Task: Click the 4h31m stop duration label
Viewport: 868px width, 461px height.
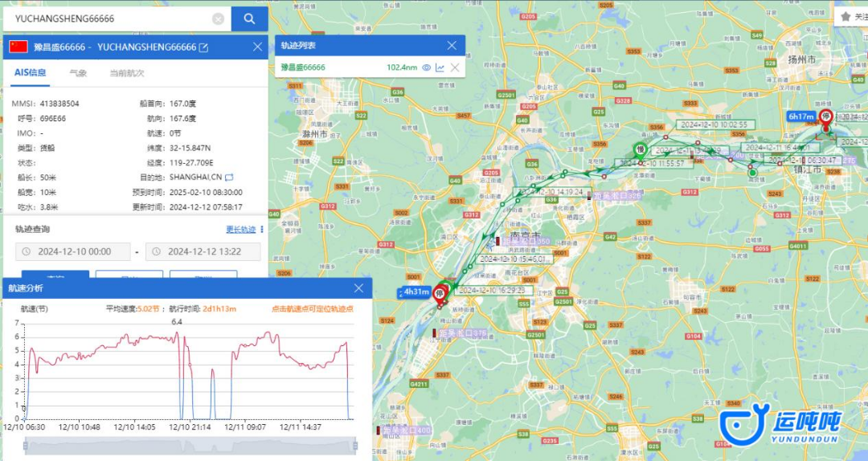Action: click(x=416, y=292)
